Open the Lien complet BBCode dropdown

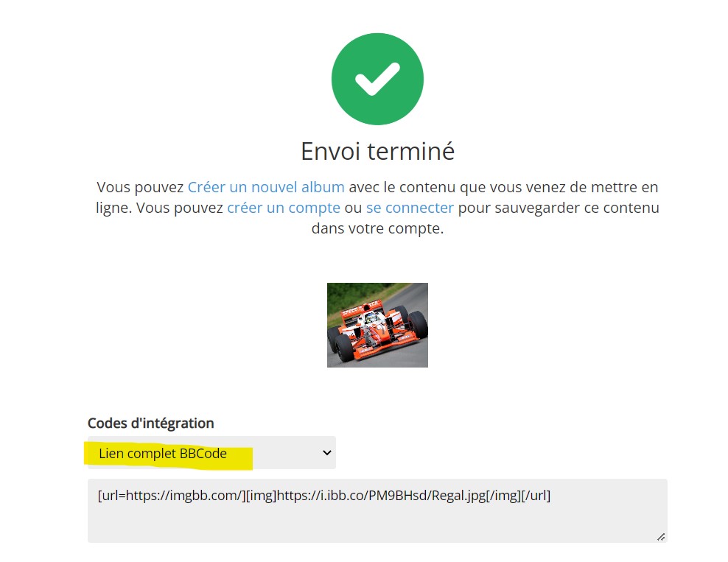click(x=211, y=452)
